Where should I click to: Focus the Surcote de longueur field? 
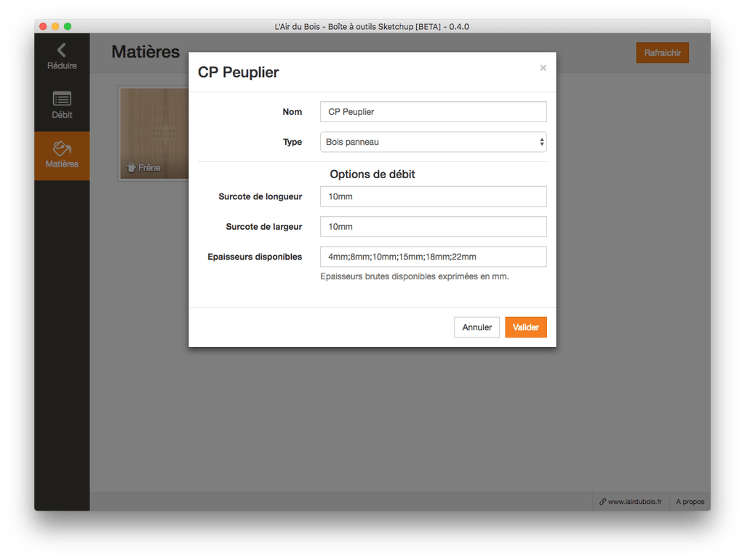click(433, 196)
